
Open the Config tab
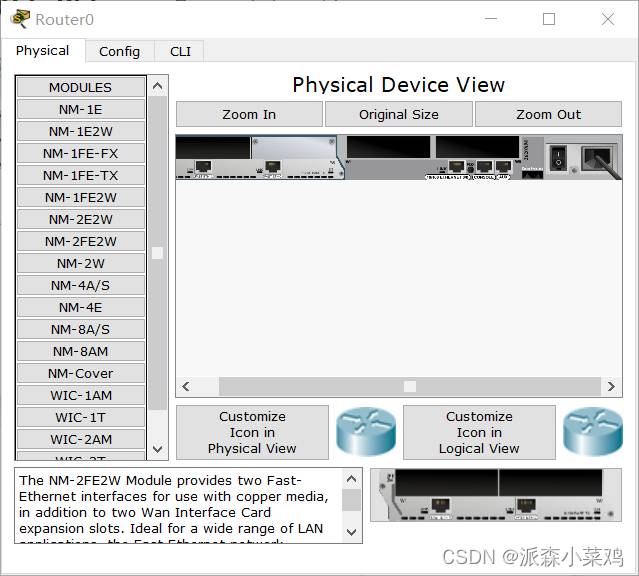(119, 51)
